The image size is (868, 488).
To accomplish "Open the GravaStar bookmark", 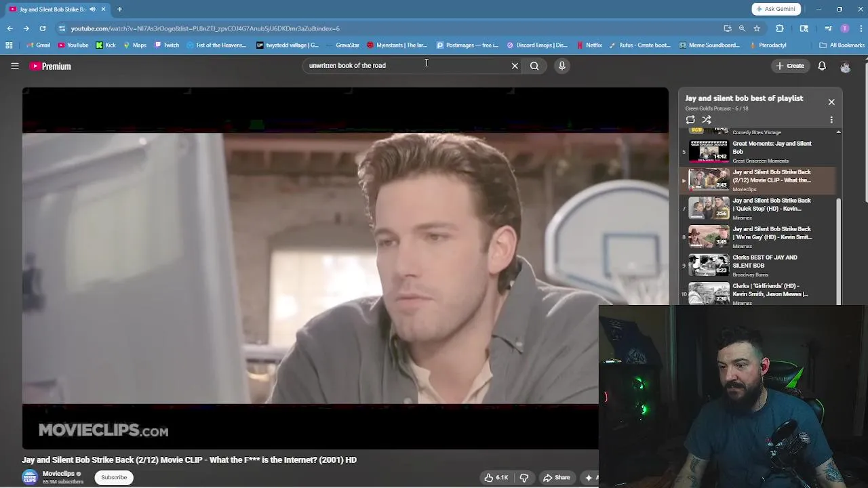I will tap(342, 45).
